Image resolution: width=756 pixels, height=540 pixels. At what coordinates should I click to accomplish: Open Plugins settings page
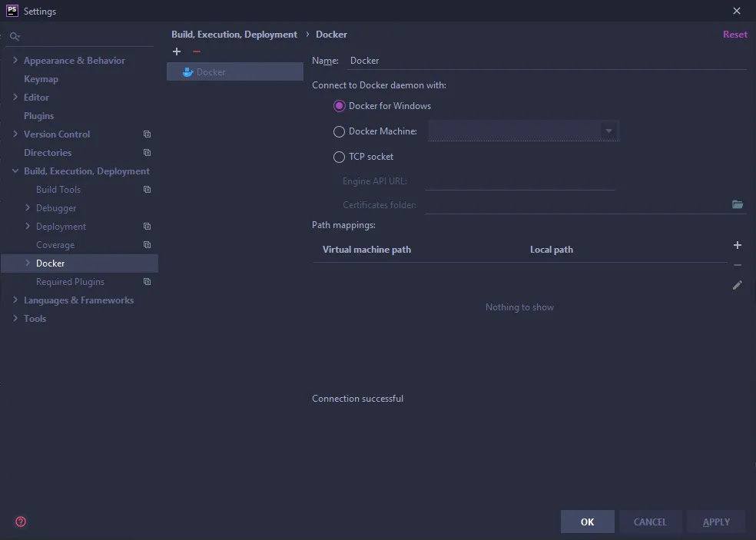click(x=39, y=116)
